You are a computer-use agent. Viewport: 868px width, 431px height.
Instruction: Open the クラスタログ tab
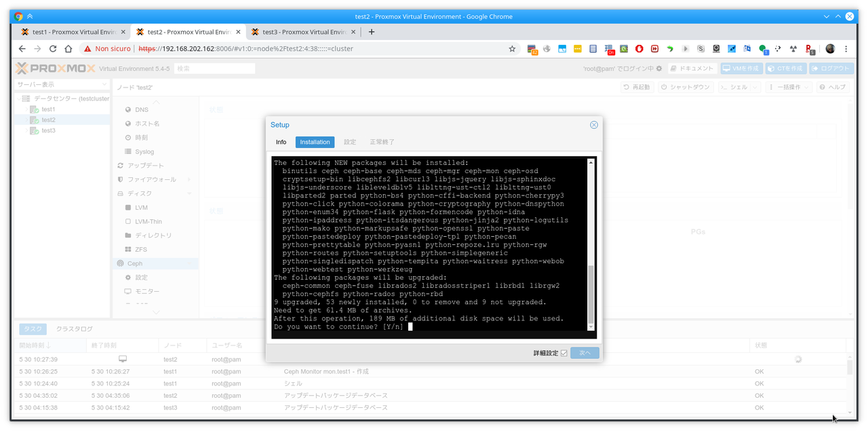pyautogui.click(x=74, y=329)
